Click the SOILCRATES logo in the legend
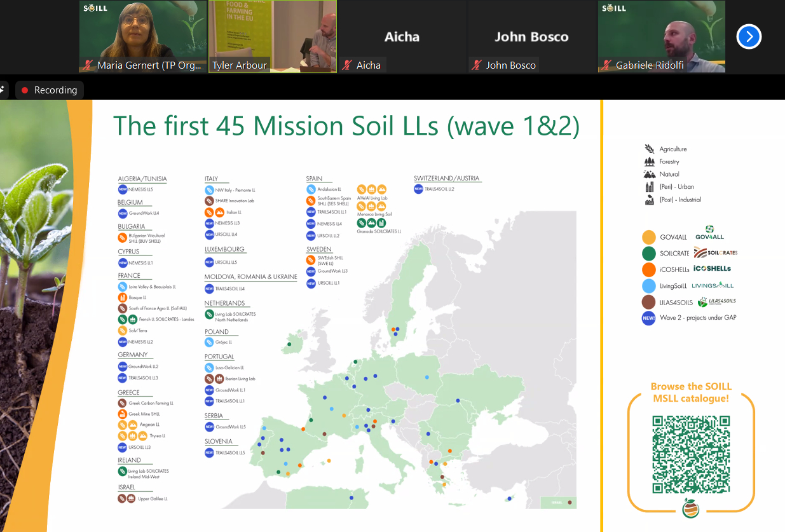The width and height of the screenshot is (785, 532). point(715,252)
